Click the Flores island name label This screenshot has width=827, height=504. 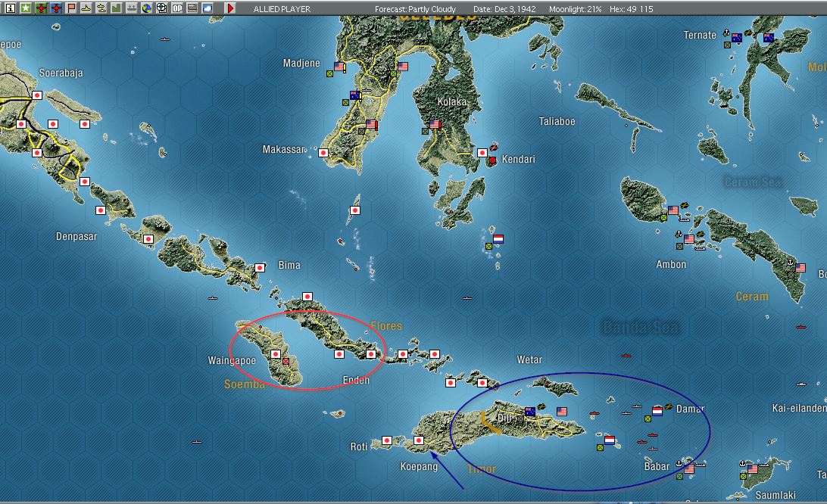[386, 326]
